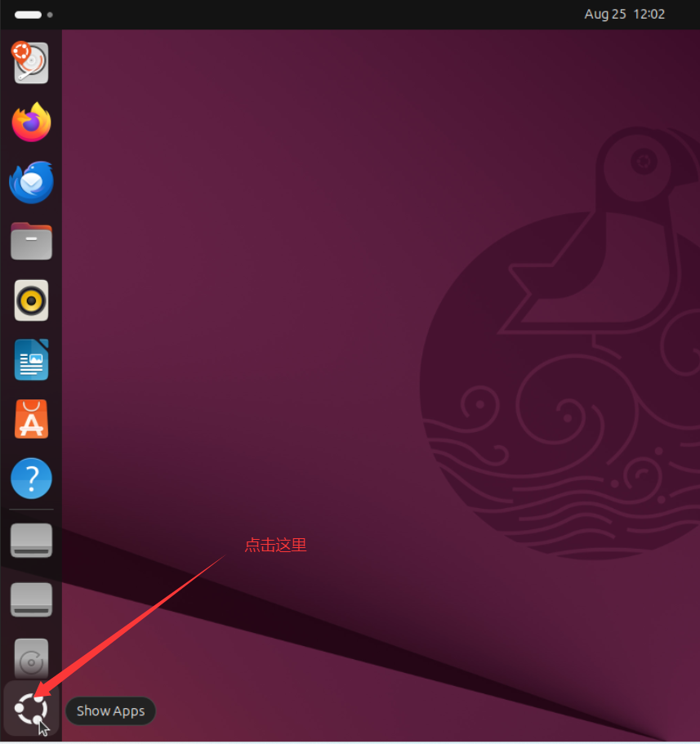
Task: Open the drive icon just below the dock separator
Action: [31, 541]
